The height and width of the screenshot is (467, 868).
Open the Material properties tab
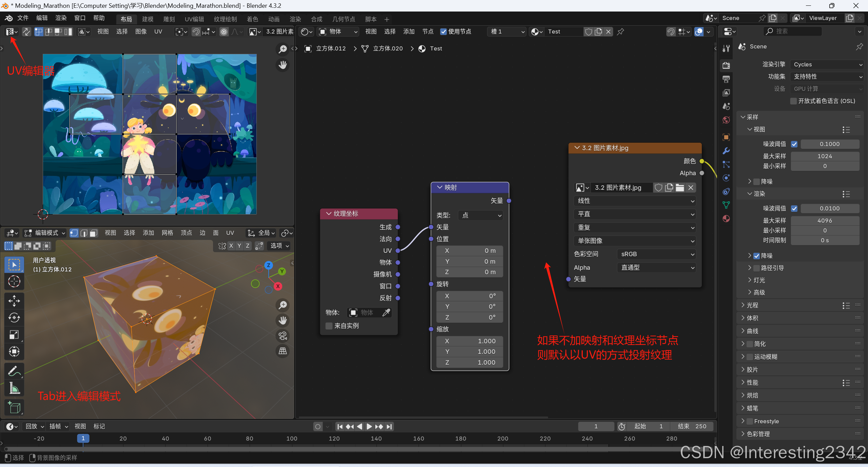click(x=726, y=219)
